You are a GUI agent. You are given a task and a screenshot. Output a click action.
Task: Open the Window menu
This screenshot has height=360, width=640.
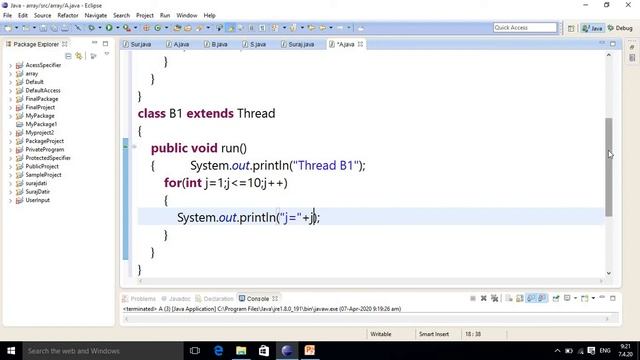pyautogui.click(x=187, y=16)
